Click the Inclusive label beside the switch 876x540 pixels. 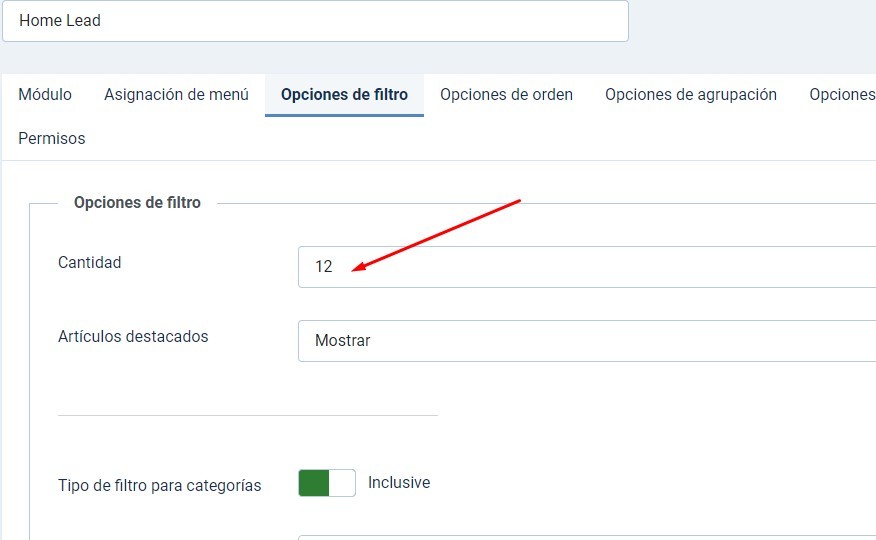point(399,483)
